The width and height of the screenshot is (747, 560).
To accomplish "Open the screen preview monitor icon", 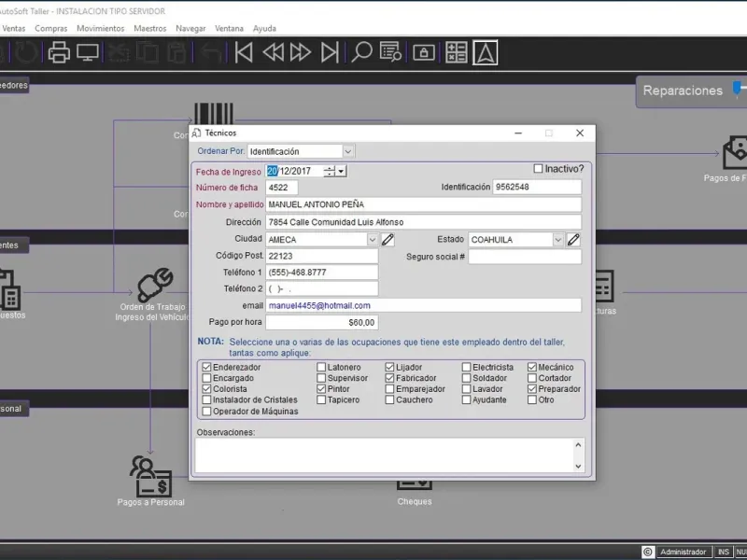I will [88, 52].
